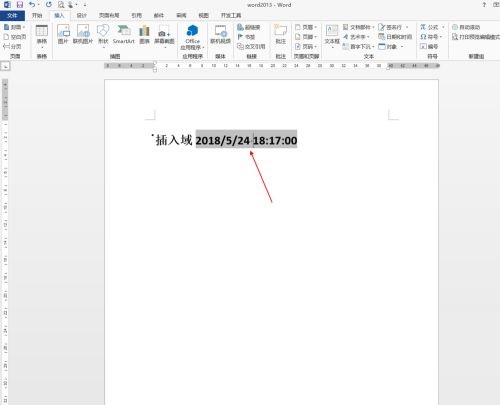Open the 邮件 (Mailings) tab
Image resolution: width=500 pixels, height=405 pixels.
coord(159,15)
